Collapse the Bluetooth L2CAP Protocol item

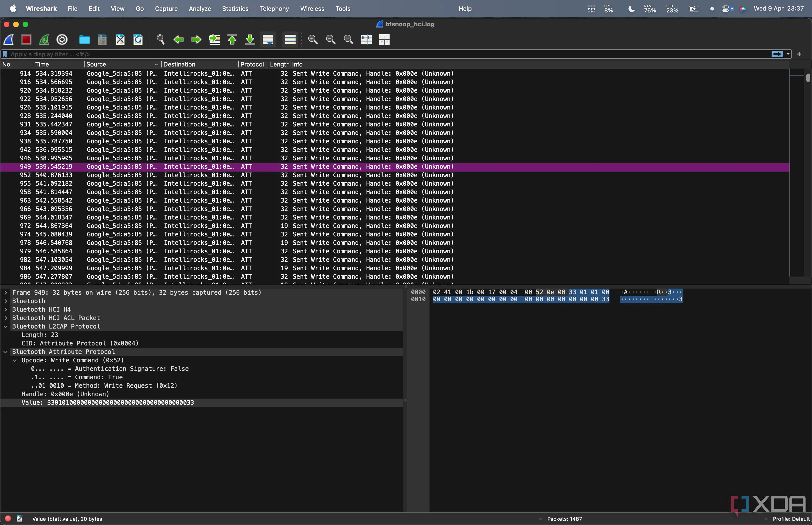(6, 326)
